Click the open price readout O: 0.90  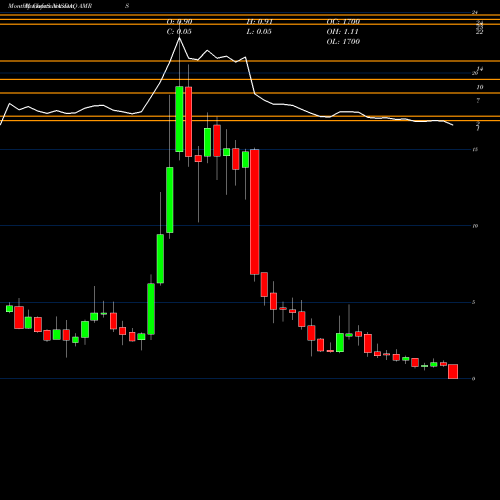(179, 22)
